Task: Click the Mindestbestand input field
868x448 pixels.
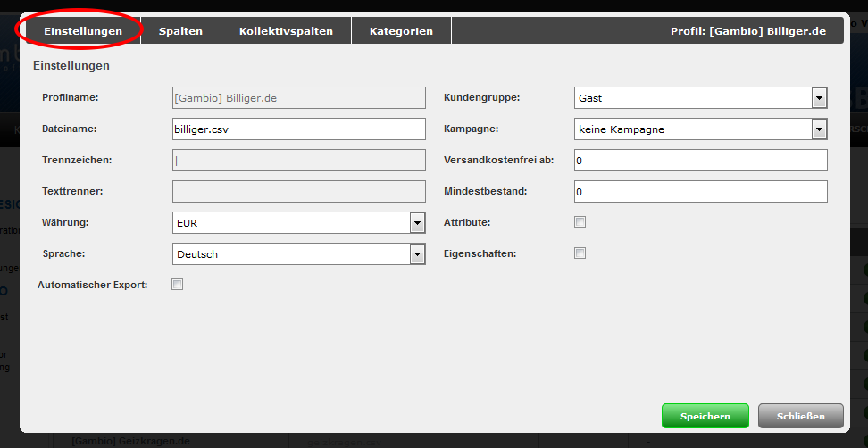Action: [700, 192]
